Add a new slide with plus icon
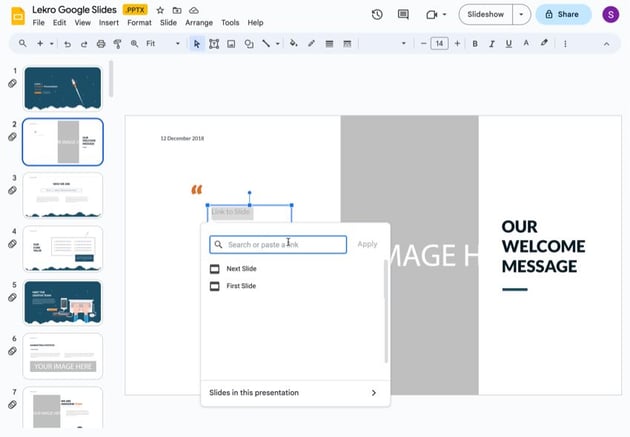Screen dimensions: 630x437 point(40,43)
